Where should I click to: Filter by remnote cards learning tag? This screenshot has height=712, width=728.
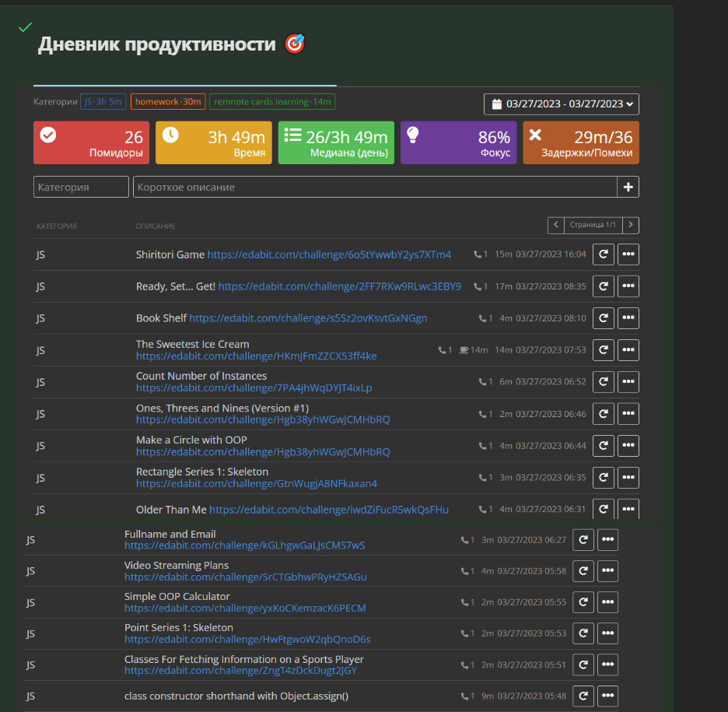(x=272, y=102)
